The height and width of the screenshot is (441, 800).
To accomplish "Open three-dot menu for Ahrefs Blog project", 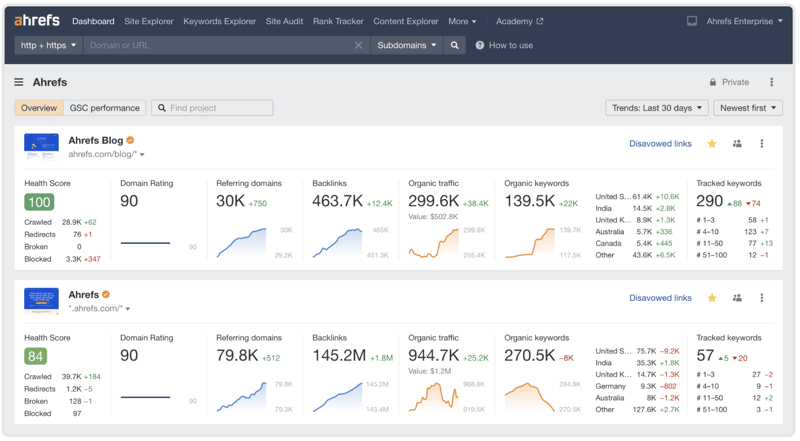I will pyautogui.click(x=762, y=143).
